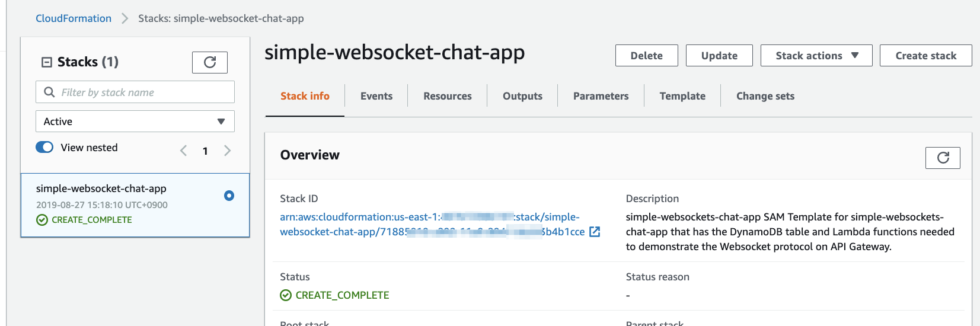Open the Stack ID ARN link
This screenshot has height=326, width=980.
tap(432, 225)
